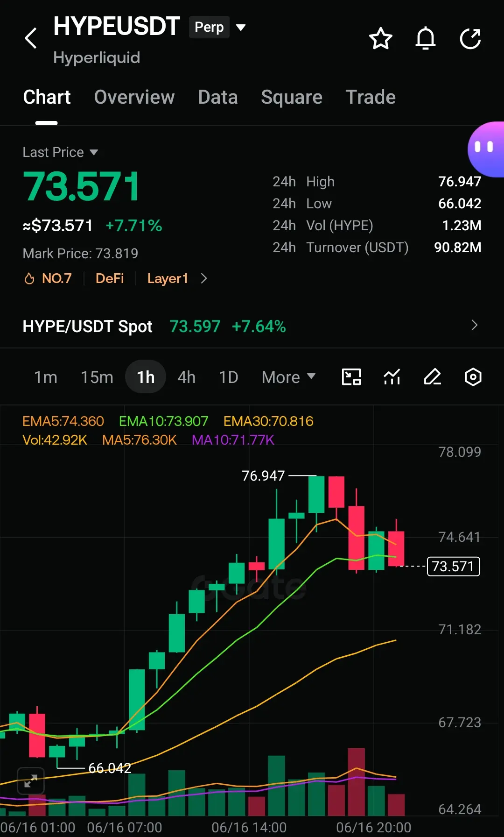Tap the MA10:71.77K volume label
This screenshot has height=837, width=504.
(x=233, y=440)
